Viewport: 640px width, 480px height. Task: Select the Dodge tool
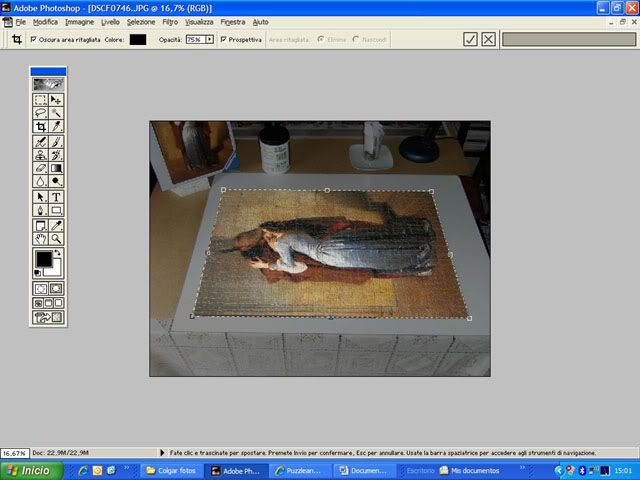[x=56, y=181]
